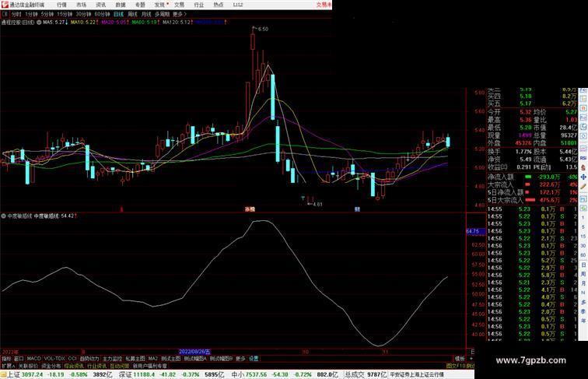Click the blue four-arrow move icon
The height and width of the screenshot is (379, 588).
coord(583,177)
